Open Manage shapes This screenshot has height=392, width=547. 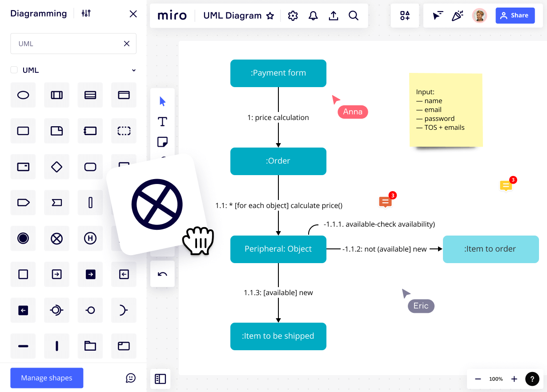click(46, 378)
